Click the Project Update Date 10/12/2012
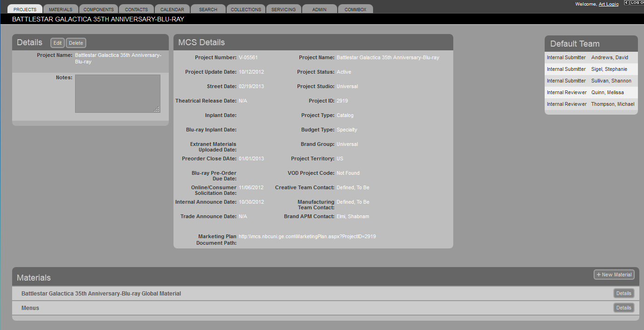This screenshot has height=330, width=644. tap(251, 72)
